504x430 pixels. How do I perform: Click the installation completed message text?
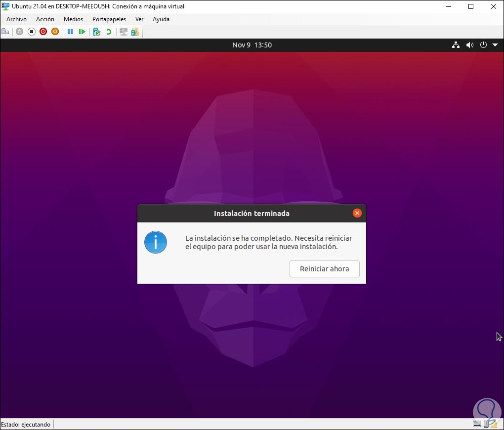pyautogui.click(x=268, y=243)
